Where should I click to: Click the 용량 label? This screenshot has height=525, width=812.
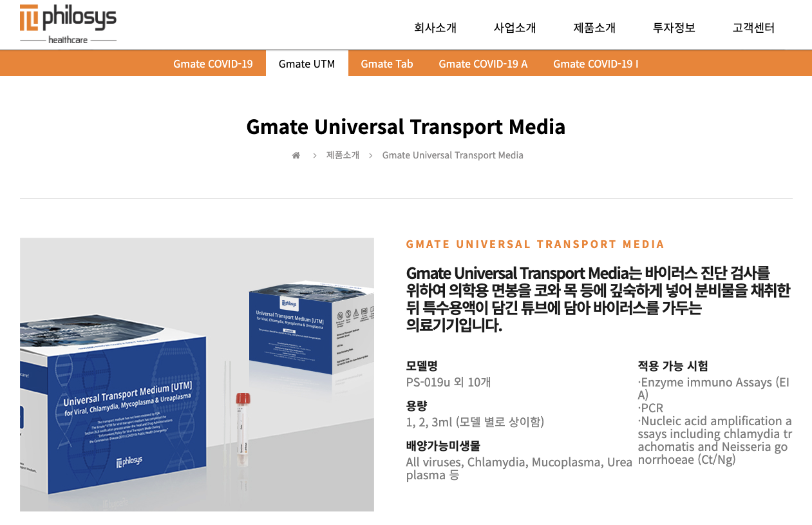417,406
